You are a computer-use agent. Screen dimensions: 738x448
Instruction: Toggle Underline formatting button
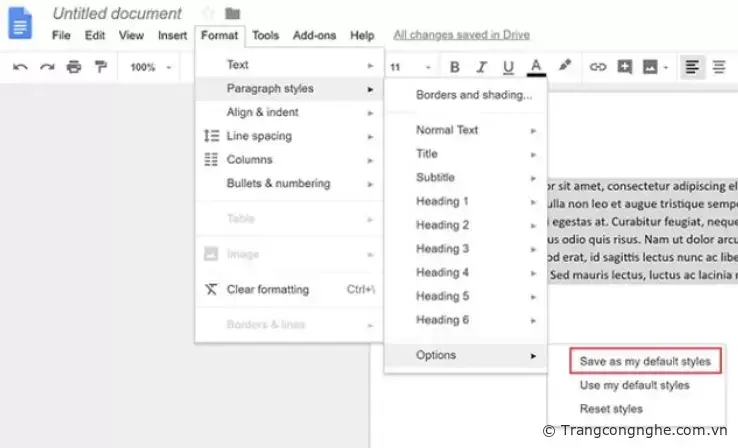point(508,67)
